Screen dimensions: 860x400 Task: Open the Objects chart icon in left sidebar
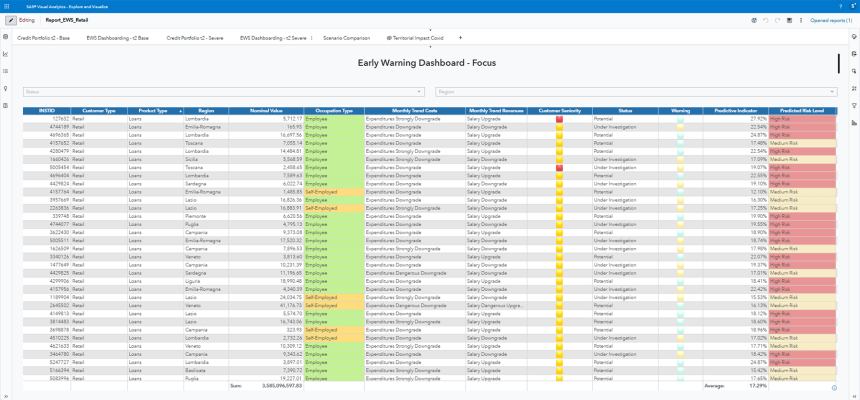(6, 54)
